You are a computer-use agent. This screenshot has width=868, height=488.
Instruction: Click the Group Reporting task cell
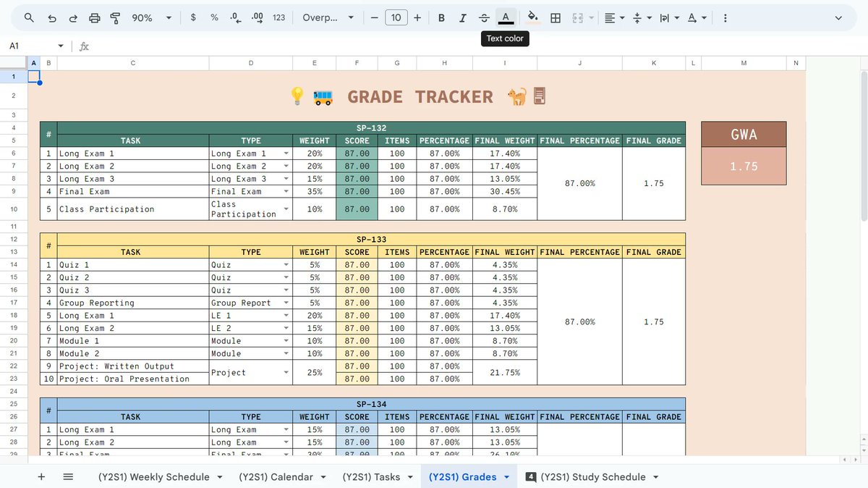click(x=133, y=303)
